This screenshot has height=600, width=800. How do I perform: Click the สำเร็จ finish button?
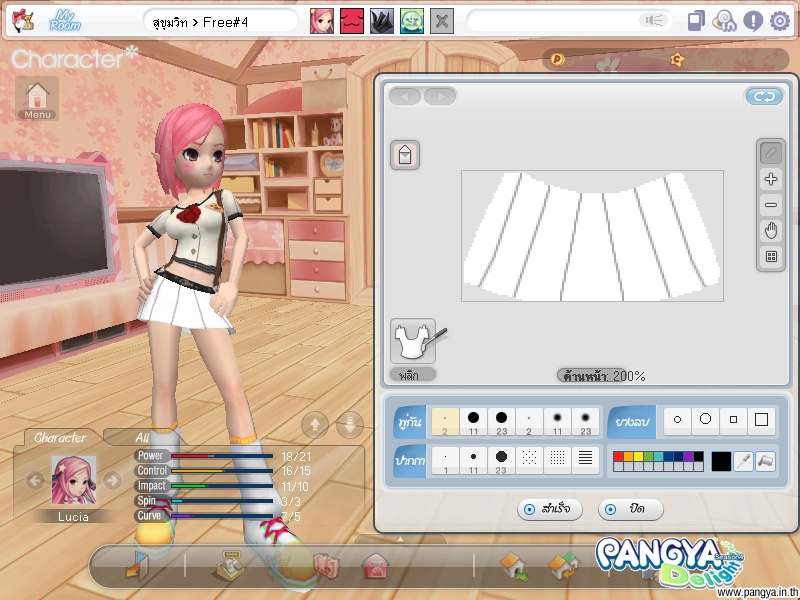point(550,509)
